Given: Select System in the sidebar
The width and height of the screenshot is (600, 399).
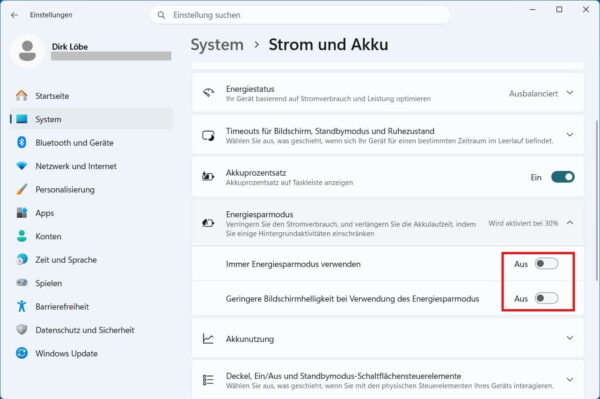Looking at the screenshot, I should [91, 119].
